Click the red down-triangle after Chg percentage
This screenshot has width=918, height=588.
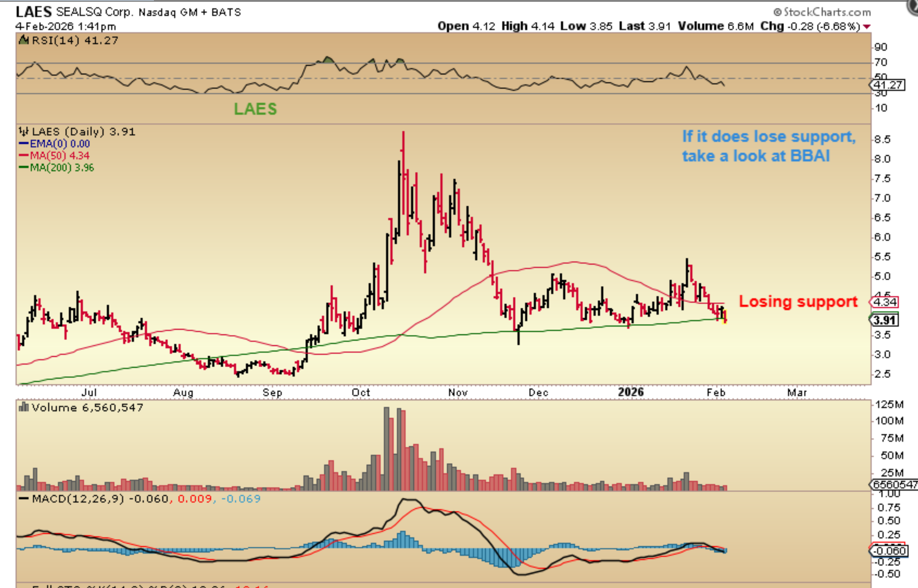pyautogui.click(x=866, y=27)
